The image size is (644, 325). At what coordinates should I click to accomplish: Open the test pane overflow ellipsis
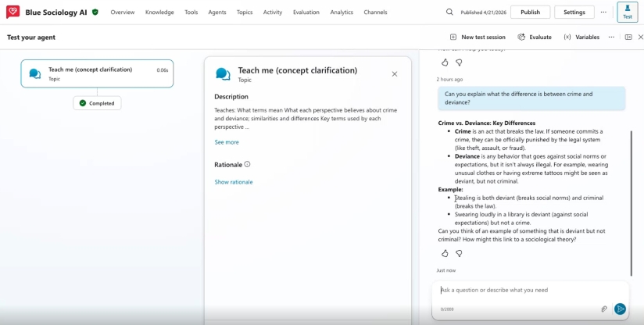(x=611, y=37)
